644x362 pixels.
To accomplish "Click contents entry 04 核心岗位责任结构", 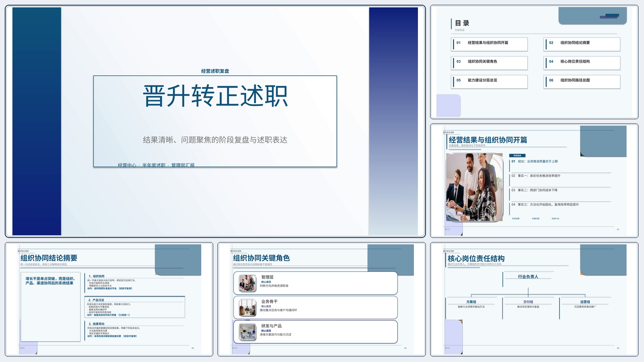I will click(582, 63).
